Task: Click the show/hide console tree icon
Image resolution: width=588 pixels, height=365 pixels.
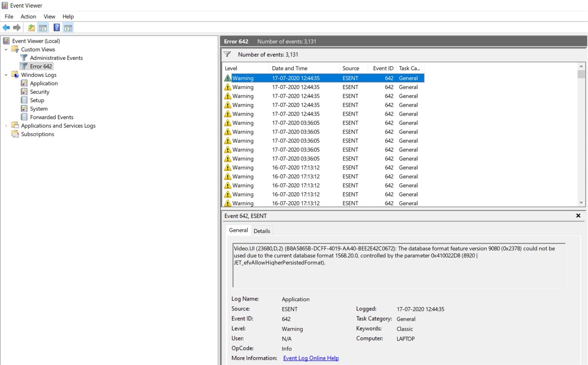Action: [x=43, y=28]
